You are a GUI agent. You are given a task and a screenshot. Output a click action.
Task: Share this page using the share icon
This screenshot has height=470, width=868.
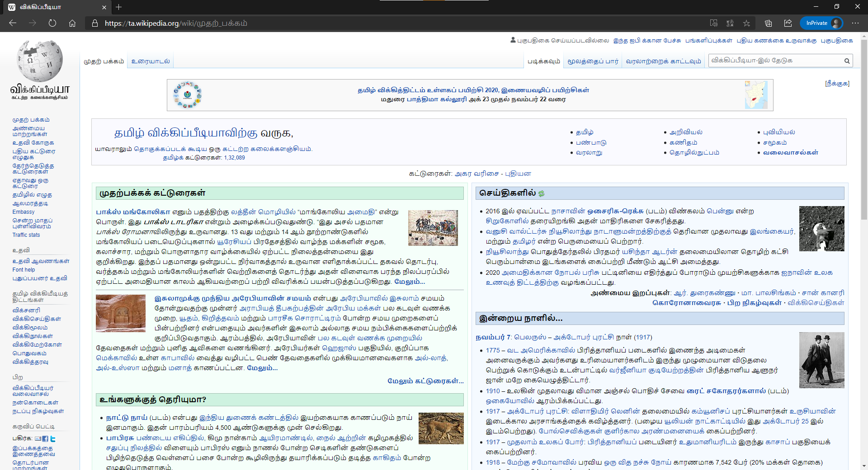pos(788,23)
